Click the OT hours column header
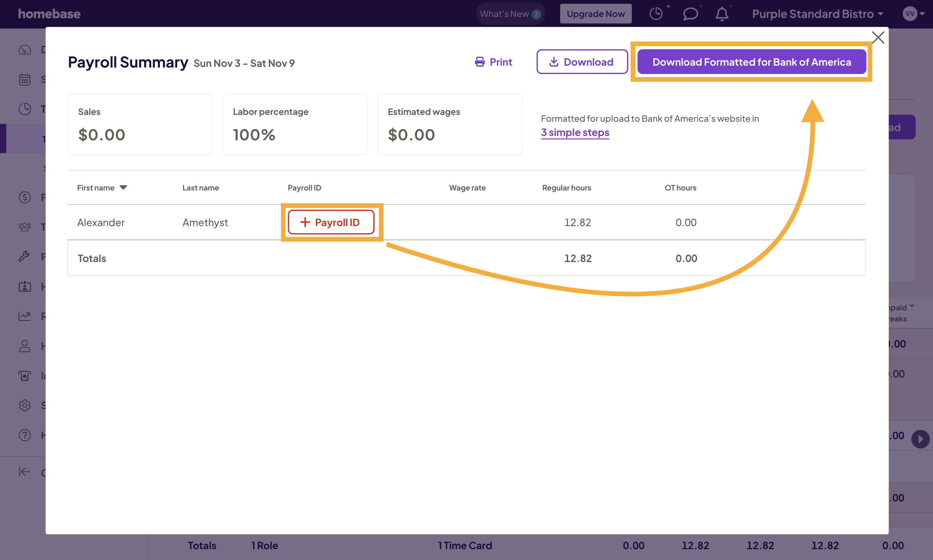933x560 pixels. tap(680, 188)
